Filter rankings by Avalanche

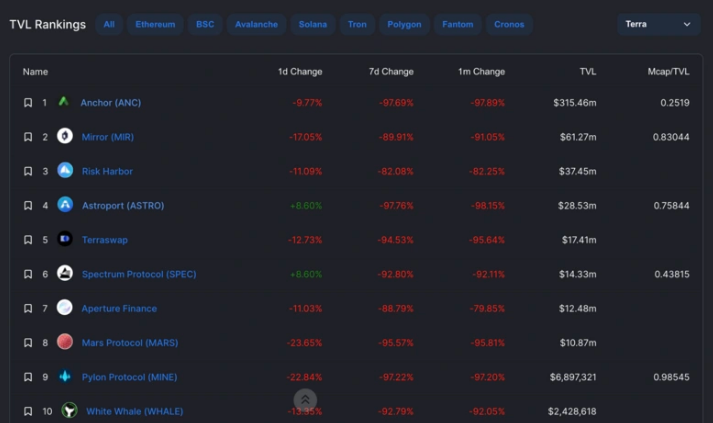tap(256, 24)
